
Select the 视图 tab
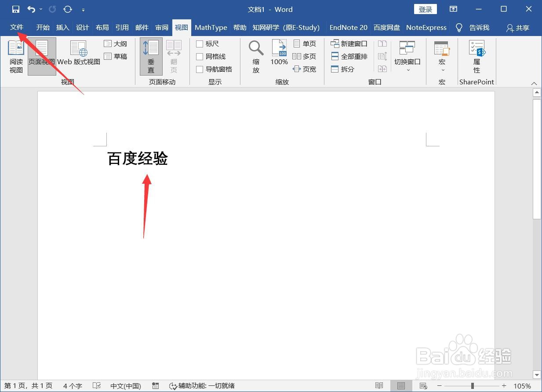pos(182,27)
